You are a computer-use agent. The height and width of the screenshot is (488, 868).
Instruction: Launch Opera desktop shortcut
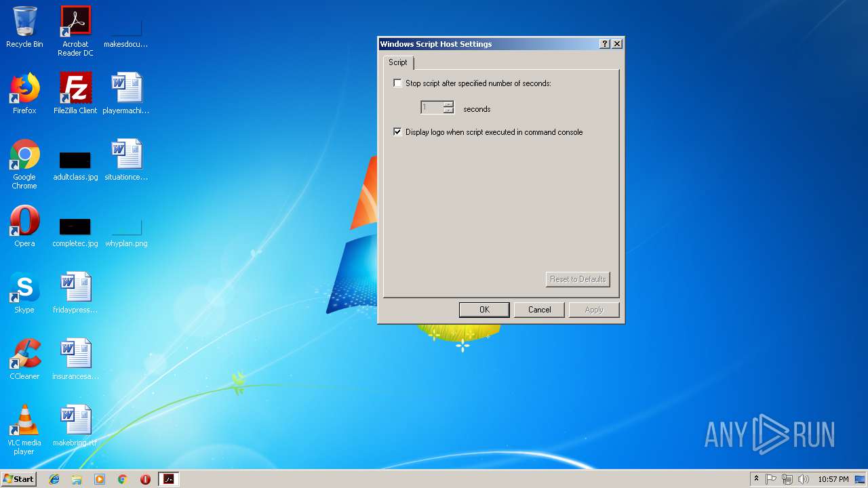(24, 226)
